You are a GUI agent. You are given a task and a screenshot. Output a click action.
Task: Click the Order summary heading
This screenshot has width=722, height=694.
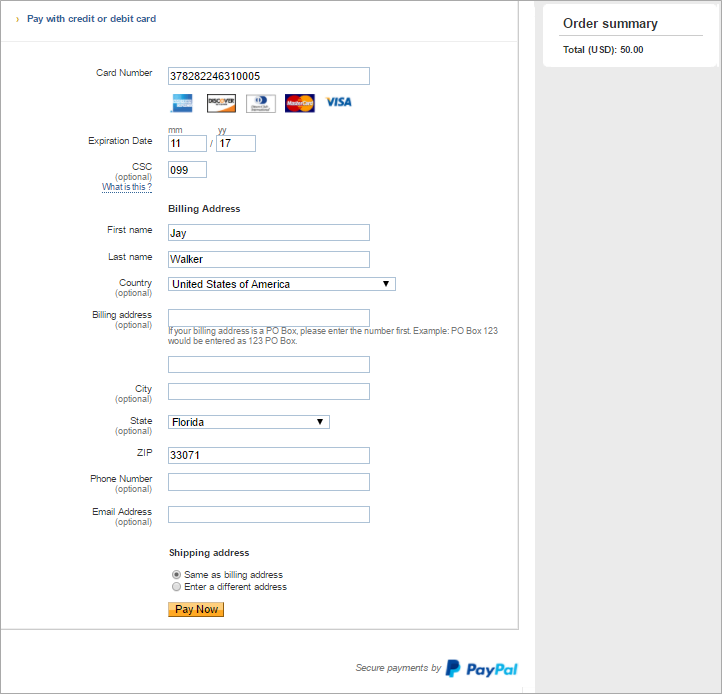coord(610,23)
